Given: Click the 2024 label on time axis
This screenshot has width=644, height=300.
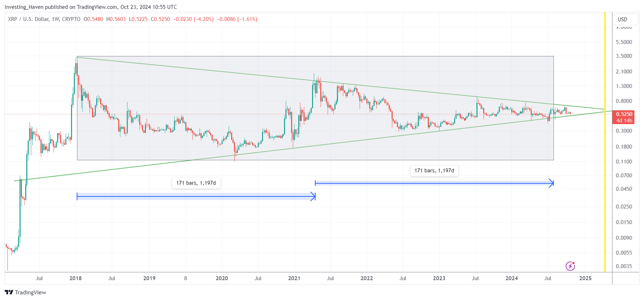Looking at the screenshot, I should point(512,278).
